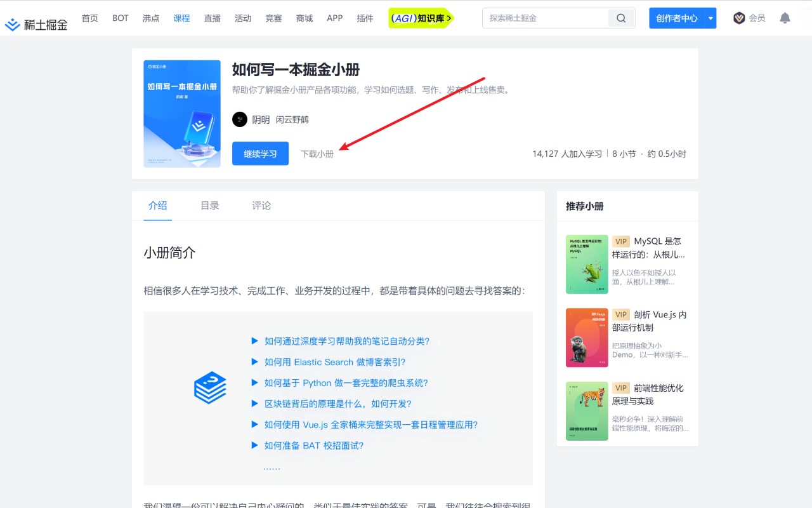The image size is (812, 508).
Task: Open the notification bell
Action: pyautogui.click(x=785, y=18)
